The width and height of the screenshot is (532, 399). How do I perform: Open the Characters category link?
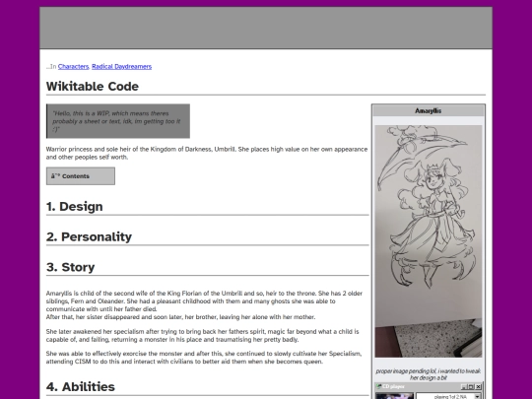tap(73, 67)
